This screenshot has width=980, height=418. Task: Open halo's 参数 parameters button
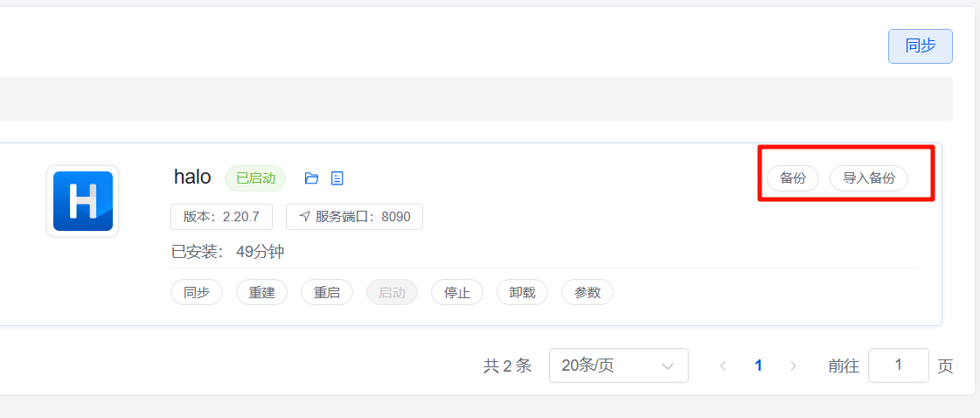click(587, 293)
